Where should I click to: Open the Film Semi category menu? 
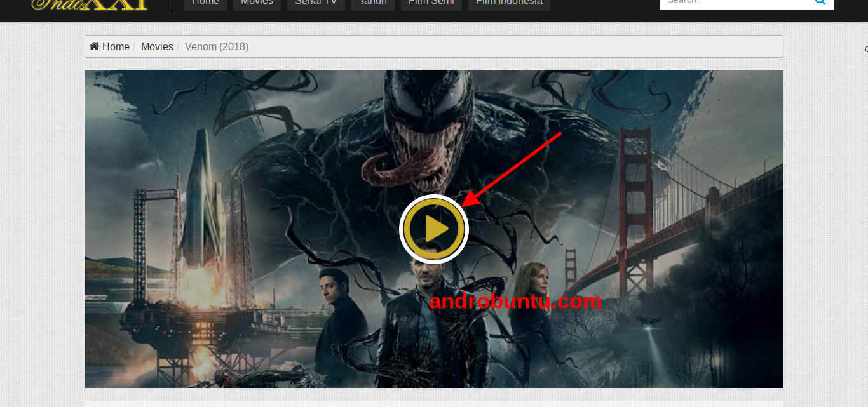[x=430, y=2]
